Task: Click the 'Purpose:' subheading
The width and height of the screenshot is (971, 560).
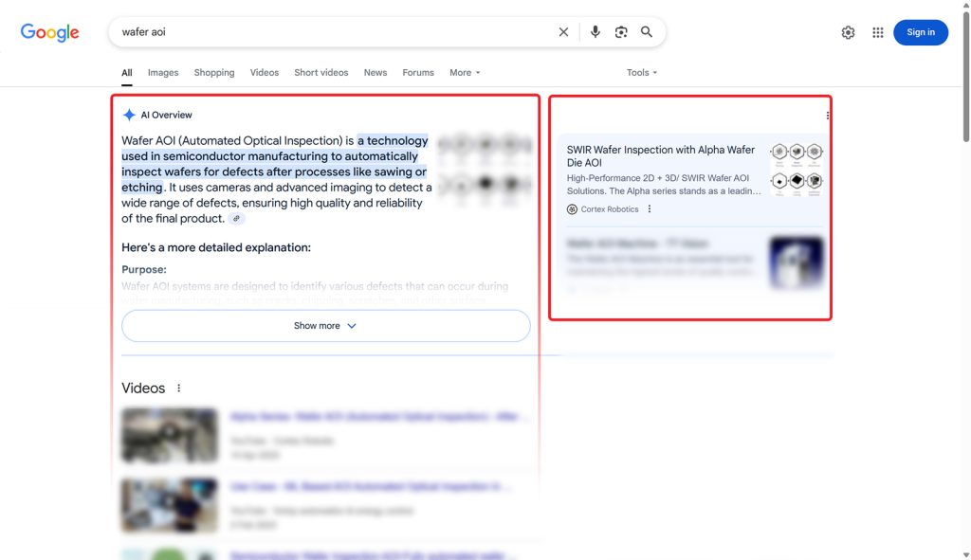Action: tap(144, 269)
